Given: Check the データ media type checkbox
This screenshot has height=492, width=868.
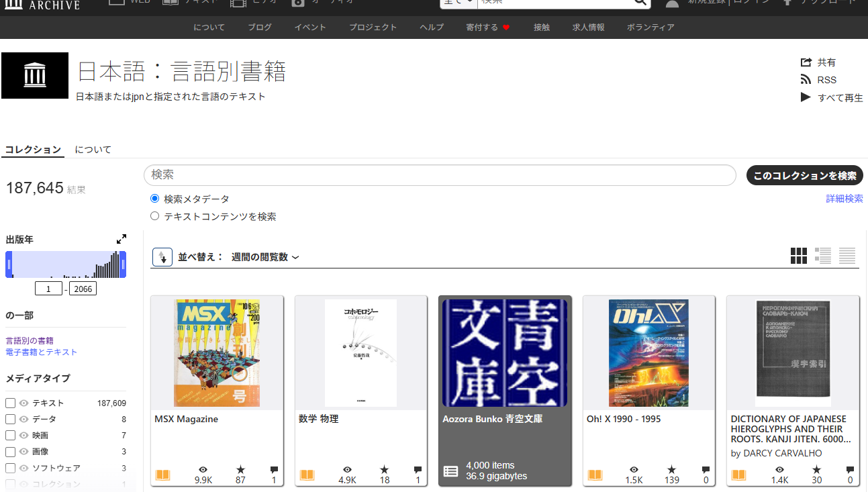Looking at the screenshot, I should 10,419.
